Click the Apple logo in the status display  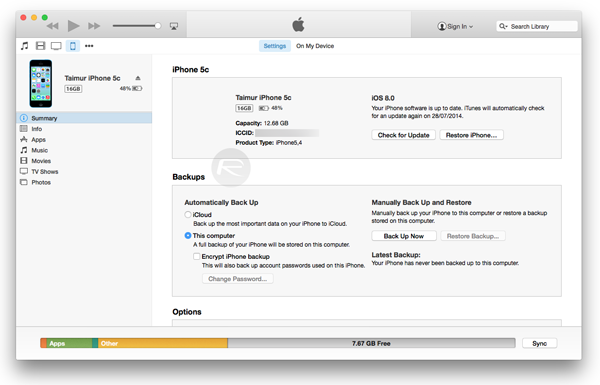[x=298, y=24]
